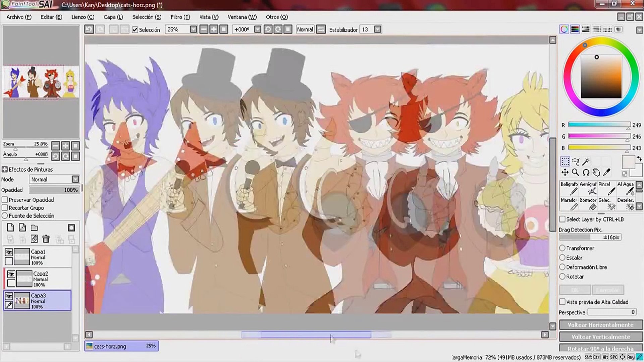Delete layer with trash icon

[x=46, y=239]
